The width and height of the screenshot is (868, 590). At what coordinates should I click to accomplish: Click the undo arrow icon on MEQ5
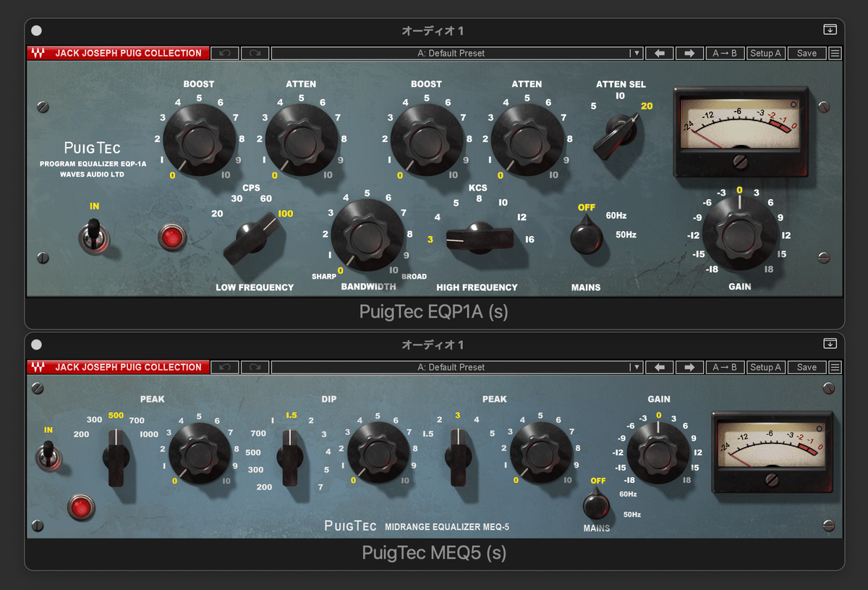[x=224, y=366]
